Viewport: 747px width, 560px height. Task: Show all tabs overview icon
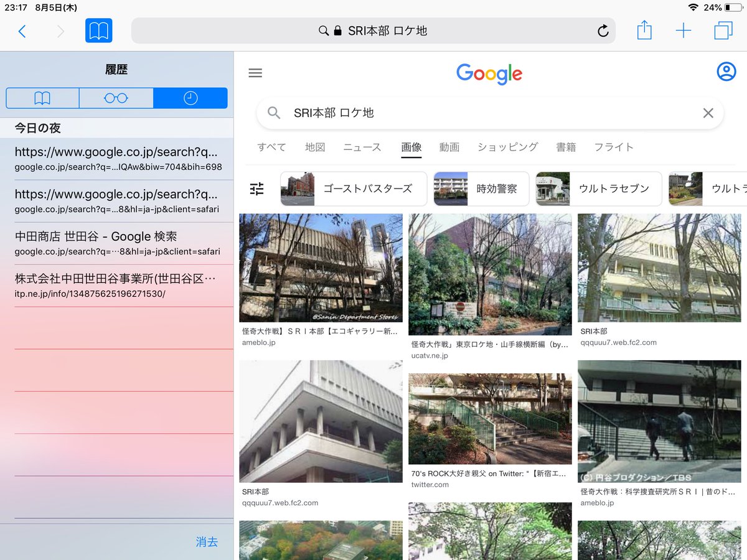723,30
